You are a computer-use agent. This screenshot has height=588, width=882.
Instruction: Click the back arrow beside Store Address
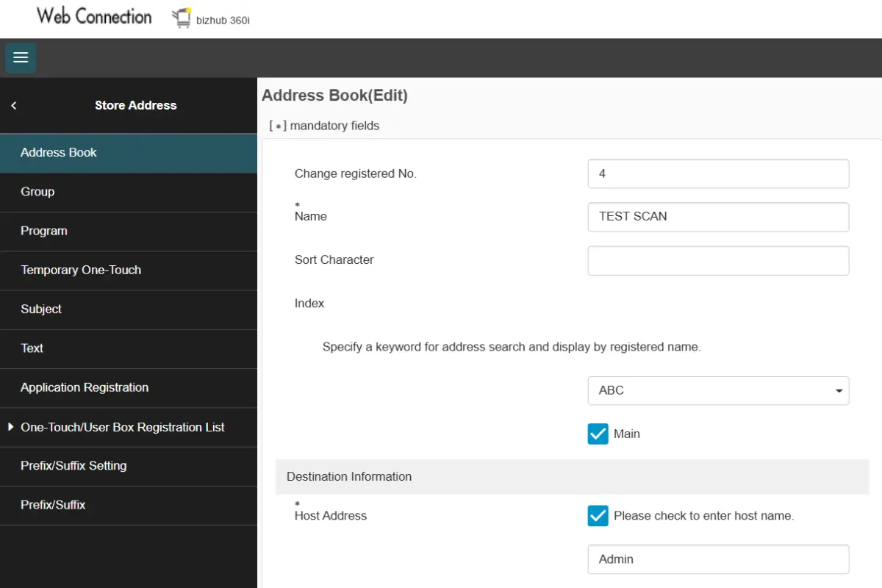(14, 106)
